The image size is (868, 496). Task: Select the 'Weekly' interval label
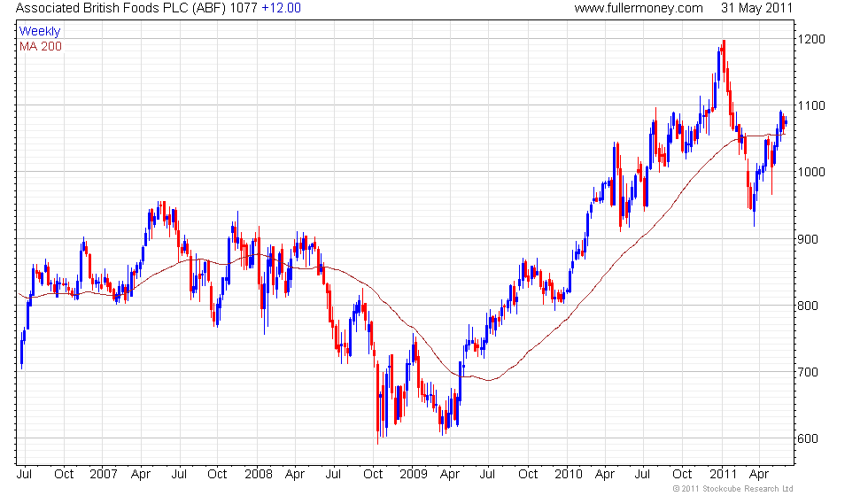pyautogui.click(x=39, y=32)
